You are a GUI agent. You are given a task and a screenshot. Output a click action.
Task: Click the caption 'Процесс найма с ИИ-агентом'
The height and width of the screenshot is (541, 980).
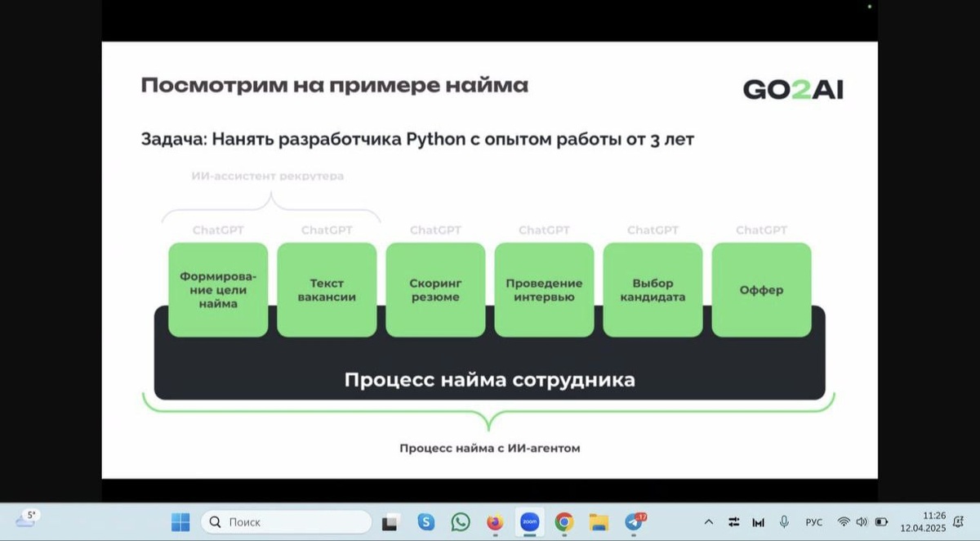pos(490,449)
